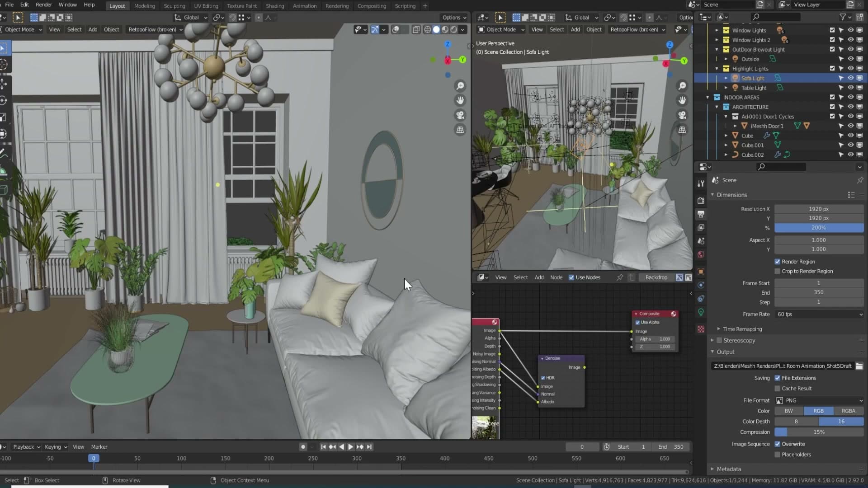868x488 pixels.
Task: Toggle camera view in the right viewport
Action: [x=682, y=115]
